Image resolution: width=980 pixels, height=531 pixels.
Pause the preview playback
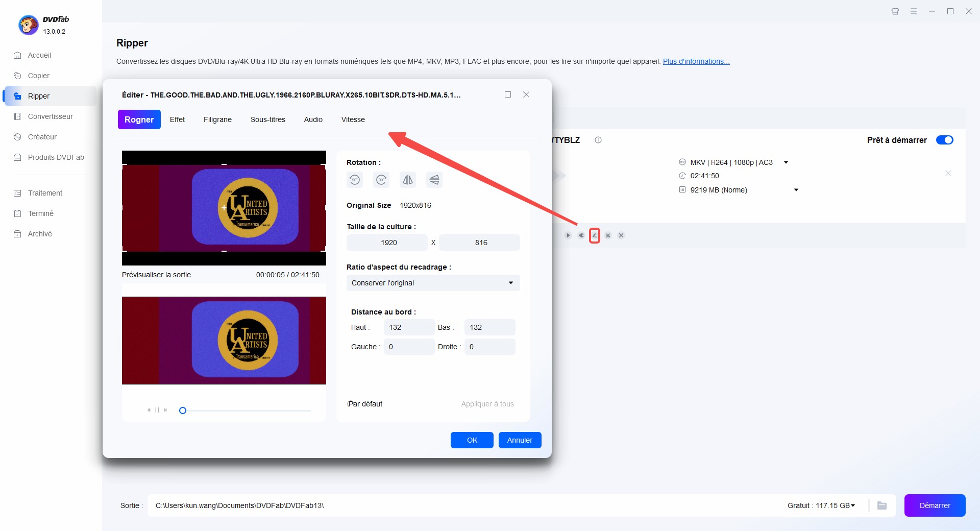tap(157, 410)
